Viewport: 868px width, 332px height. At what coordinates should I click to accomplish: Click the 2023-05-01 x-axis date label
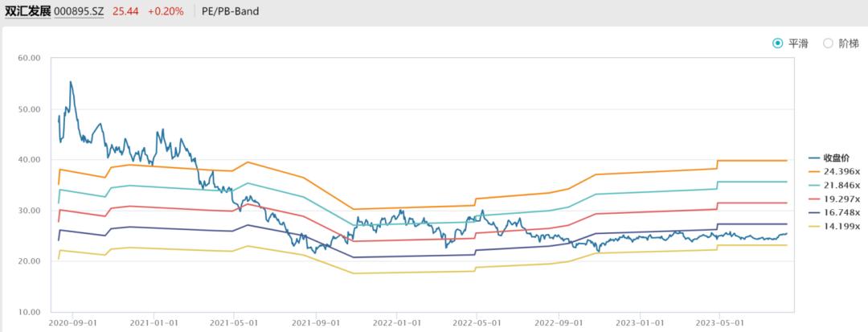[719, 322]
